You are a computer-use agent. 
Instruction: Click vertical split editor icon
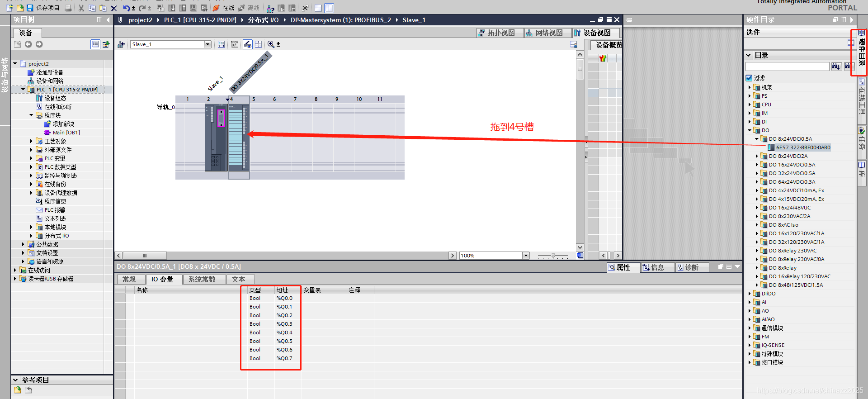[x=329, y=8]
